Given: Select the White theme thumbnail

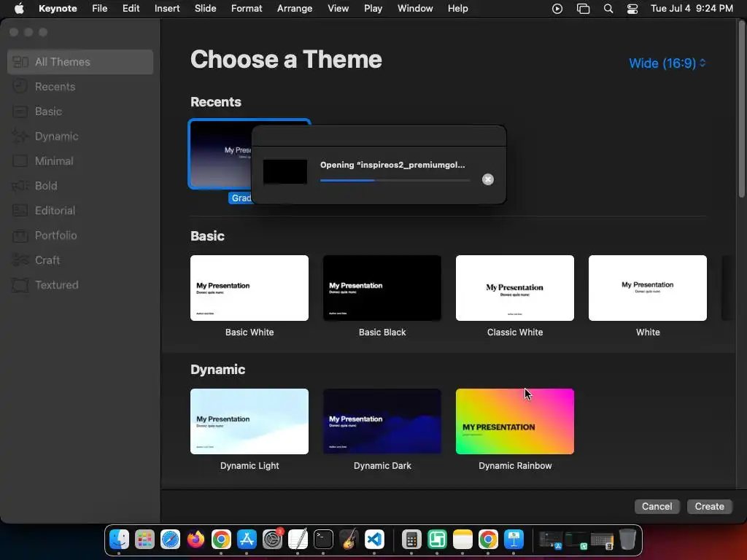Looking at the screenshot, I should pyautogui.click(x=648, y=288).
